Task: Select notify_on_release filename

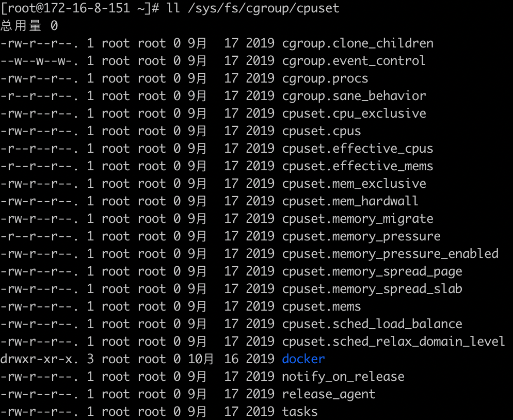Action: click(343, 377)
